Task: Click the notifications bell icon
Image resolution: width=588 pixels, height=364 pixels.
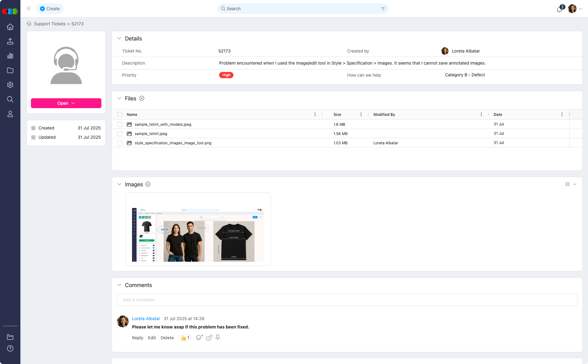Action: point(559,9)
